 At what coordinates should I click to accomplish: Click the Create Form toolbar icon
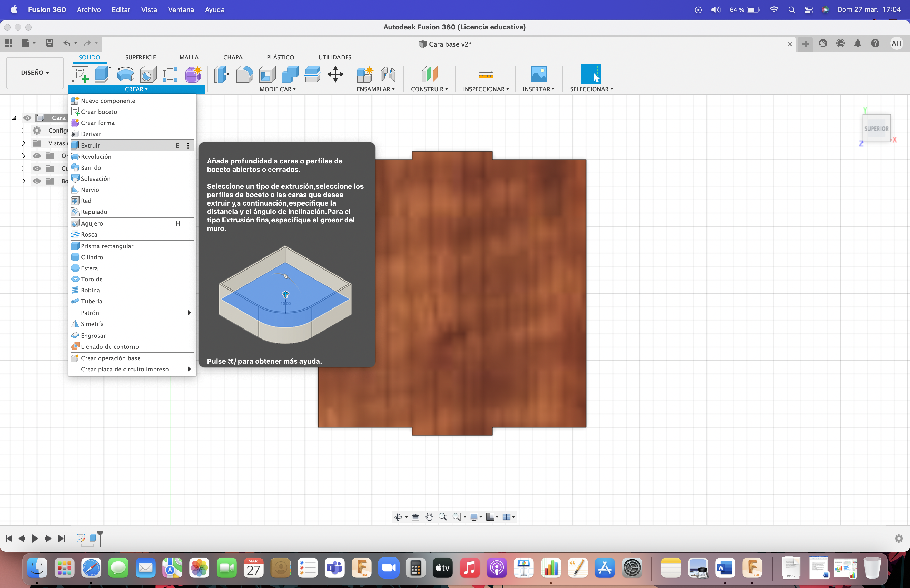pos(193,74)
